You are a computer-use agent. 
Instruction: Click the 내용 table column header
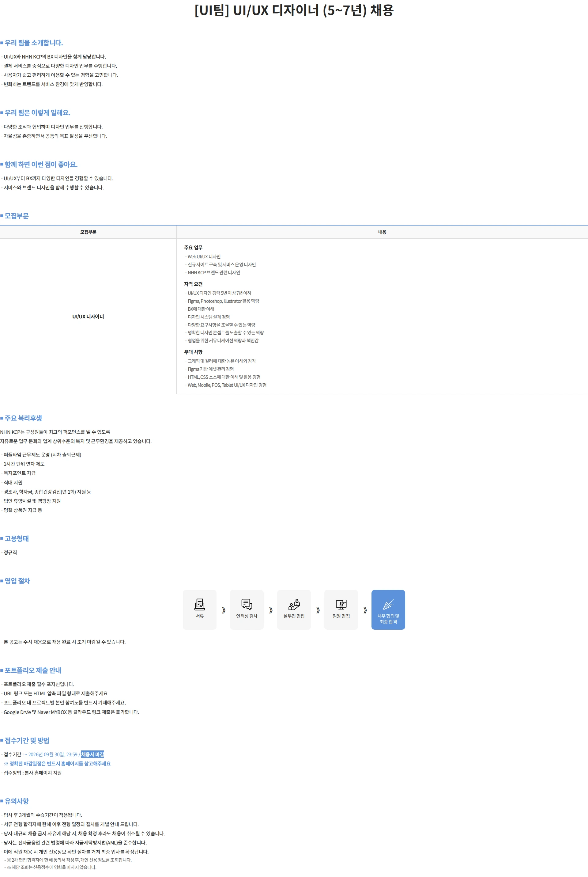coord(382,232)
